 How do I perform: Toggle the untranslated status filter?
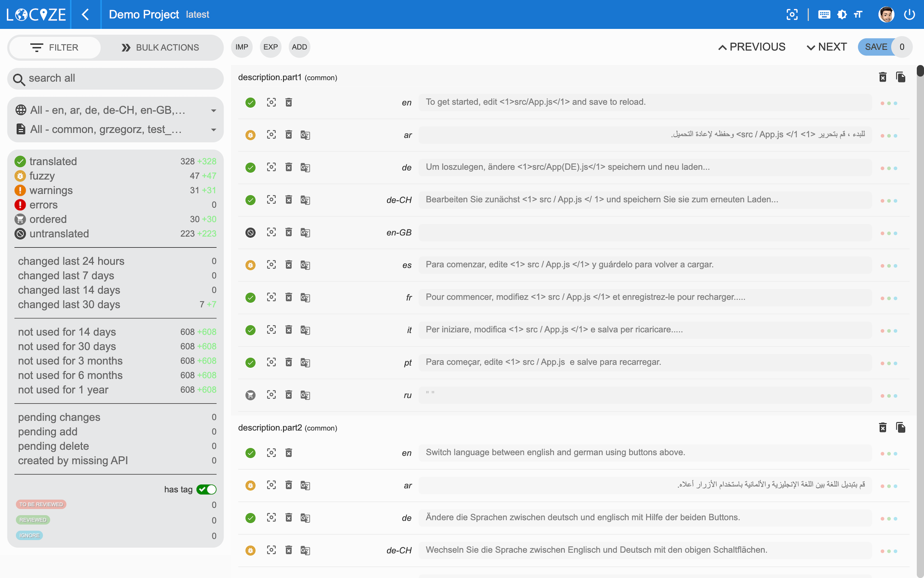[59, 234]
